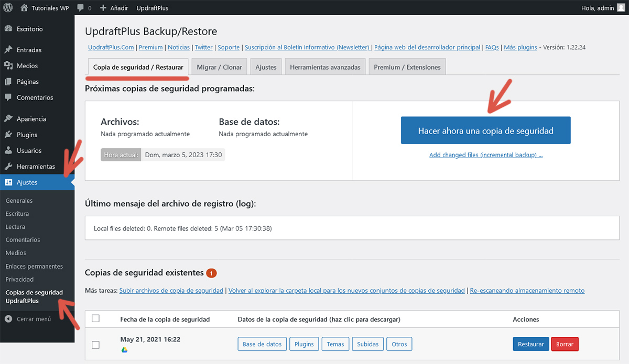This screenshot has height=364, width=629.
Task: Click the Plugins plug icon
Action: [8, 135]
